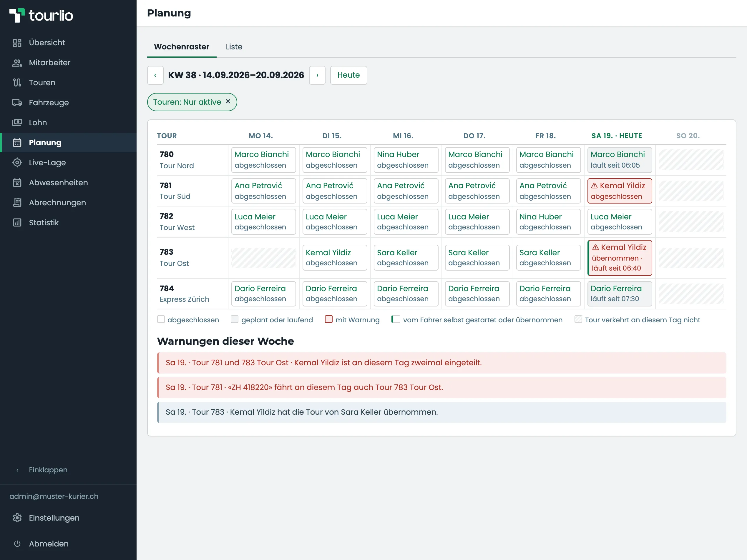Open Touren via its route icon
The image size is (747, 560).
click(17, 83)
